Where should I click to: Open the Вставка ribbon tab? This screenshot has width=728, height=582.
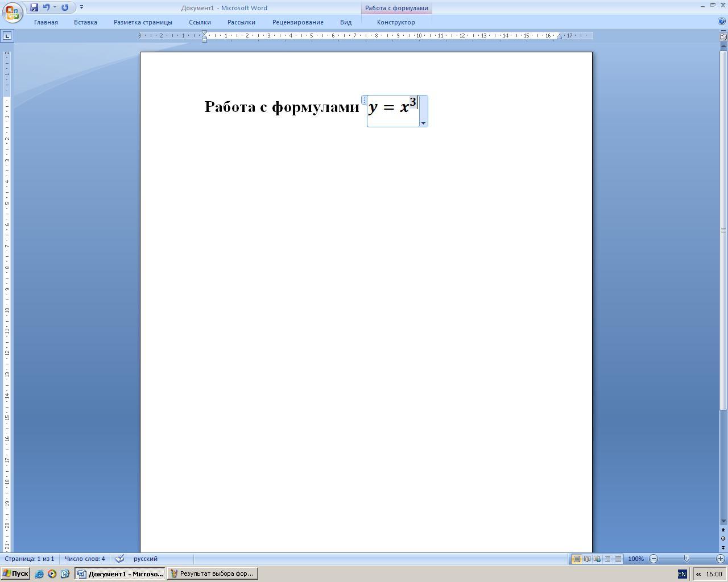pyautogui.click(x=85, y=22)
